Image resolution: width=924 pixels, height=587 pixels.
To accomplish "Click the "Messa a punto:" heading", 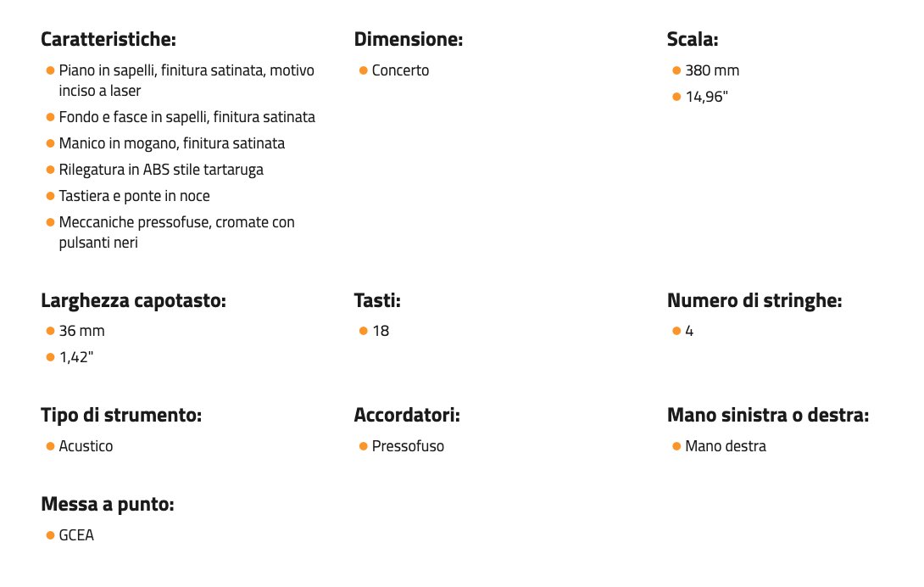I will pos(107,505).
